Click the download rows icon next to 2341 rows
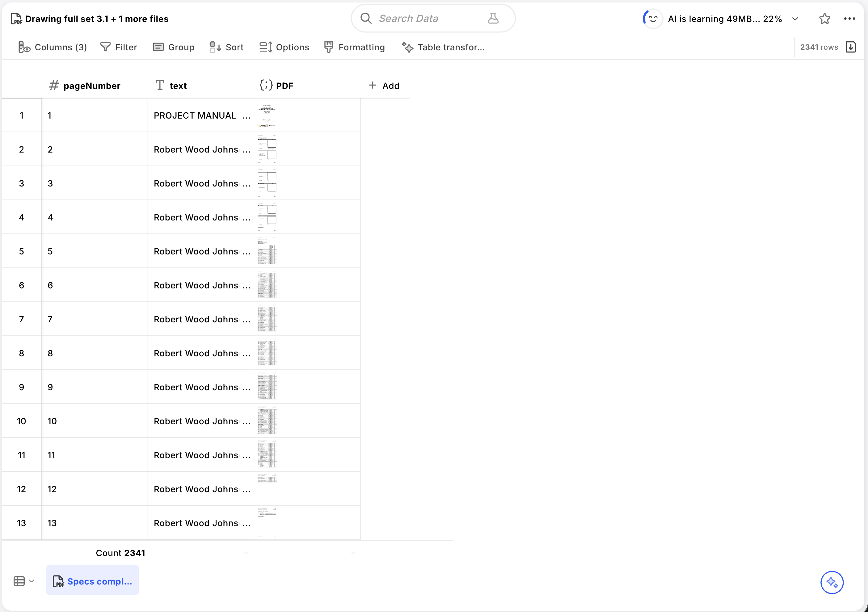Viewport: 868px width, 612px height. pyautogui.click(x=851, y=47)
